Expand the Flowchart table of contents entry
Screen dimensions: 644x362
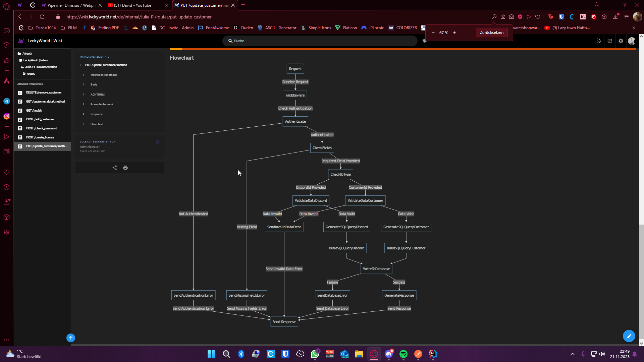[97, 124]
